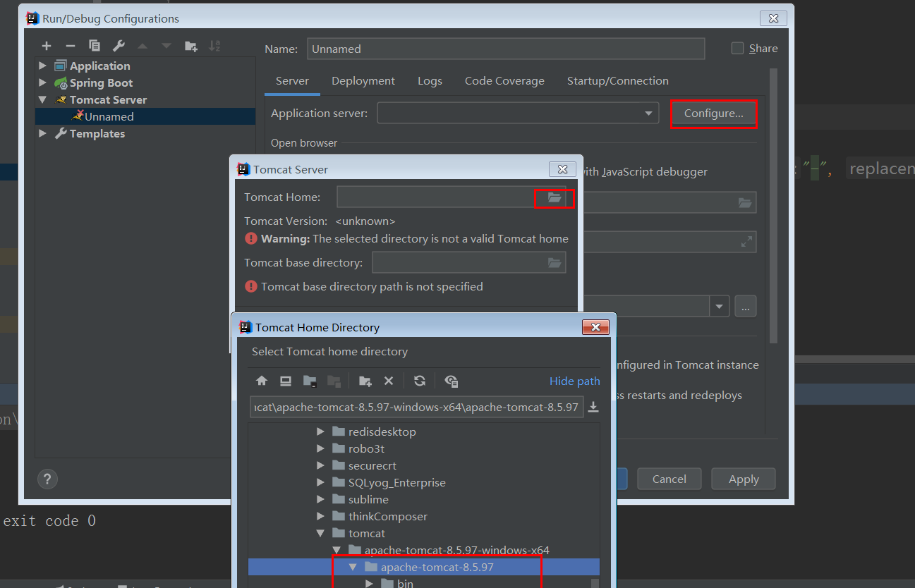
Task: Remove the selected configuration with minus icon
Action: [x=71, y=46]
